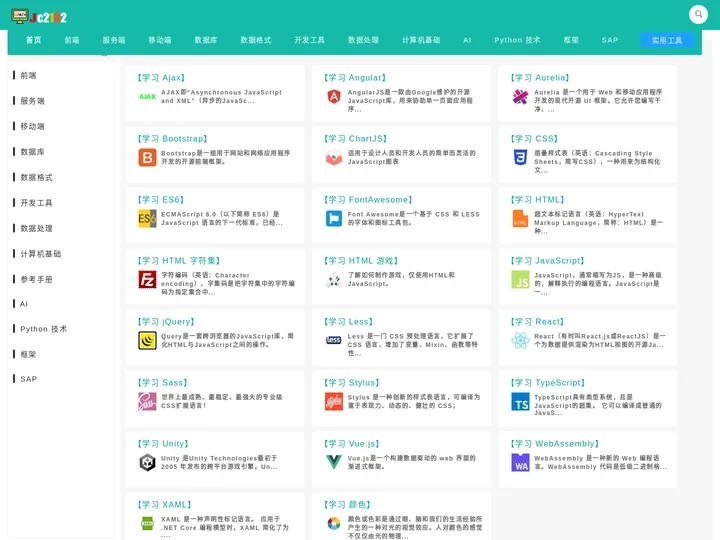720x540 pixels.
Task: Click the 颜色 color wheel icon
Action: point(334,523)
